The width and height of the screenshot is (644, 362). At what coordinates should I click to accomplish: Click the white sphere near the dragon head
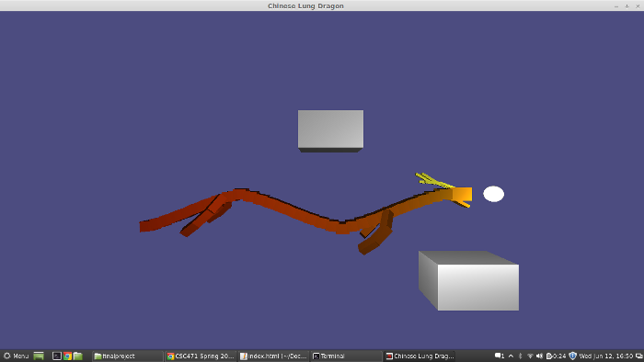[493, 194]
